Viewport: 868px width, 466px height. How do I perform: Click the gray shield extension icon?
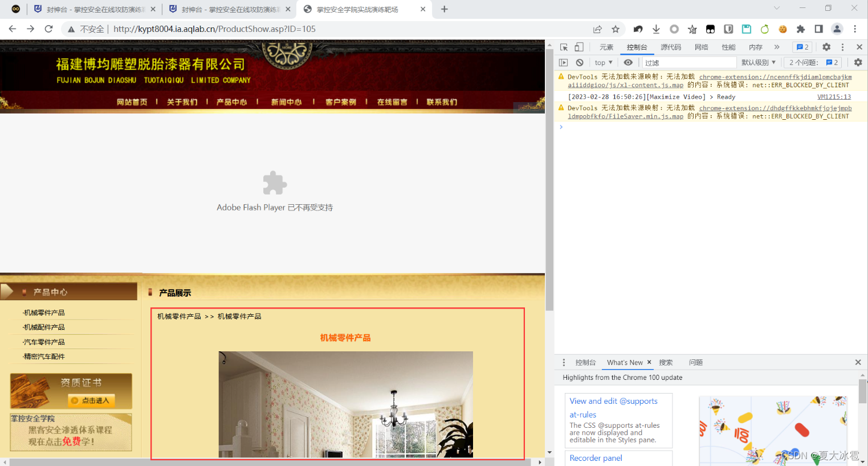[x=728, y=29]
